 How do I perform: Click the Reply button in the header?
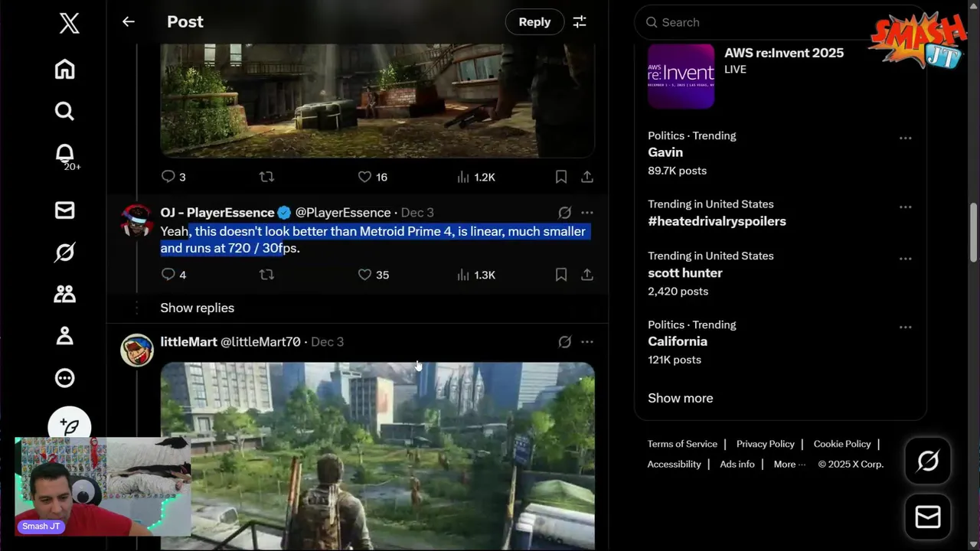pos(534,22)
